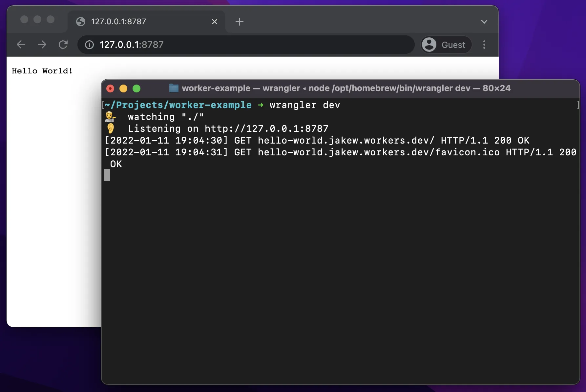Click the Hello World! page text

click(42, 71)
